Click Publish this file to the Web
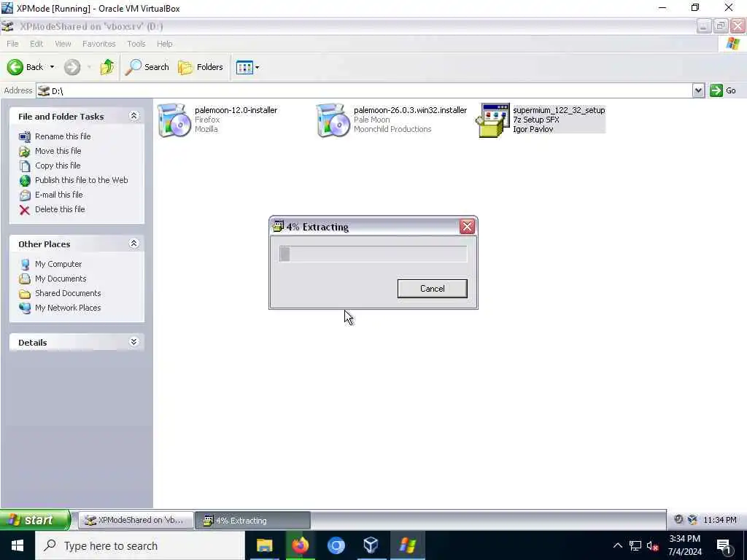 click(82, 180)
